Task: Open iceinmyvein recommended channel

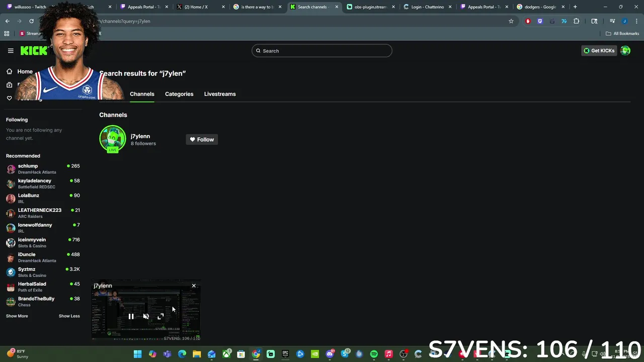Action: [x=43, y=242]
